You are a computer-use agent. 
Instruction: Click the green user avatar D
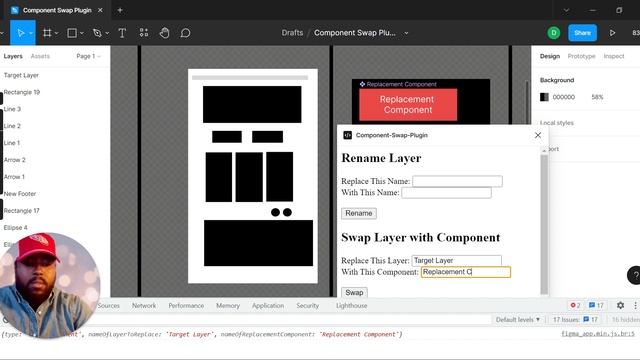pyautogui.click(x=553, y=33)
